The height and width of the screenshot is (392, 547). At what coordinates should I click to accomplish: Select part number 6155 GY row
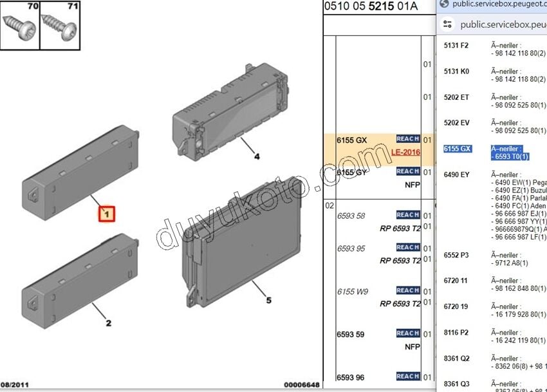[351, 173]
